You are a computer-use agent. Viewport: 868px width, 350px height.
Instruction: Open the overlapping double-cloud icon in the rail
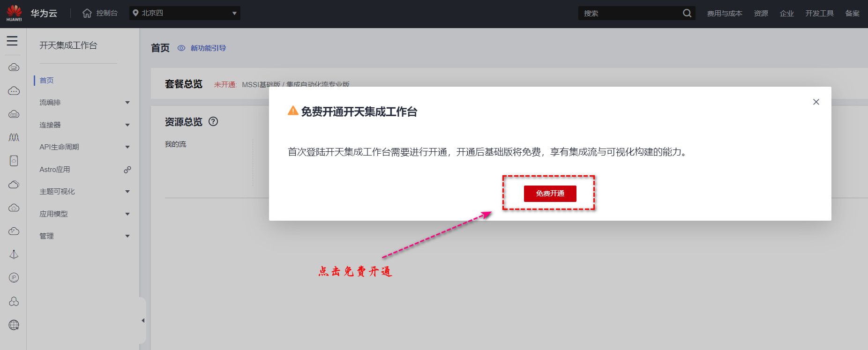(14, 185)
